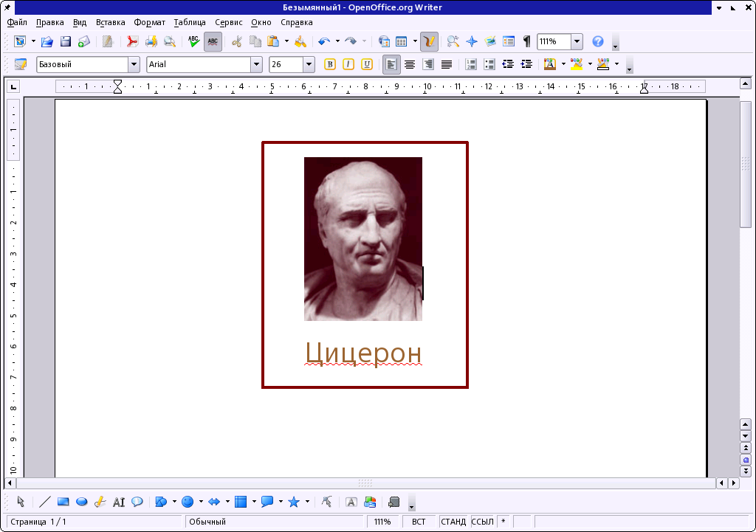Select the Cut scissors icon
The image size is (756, 532).
236,41
